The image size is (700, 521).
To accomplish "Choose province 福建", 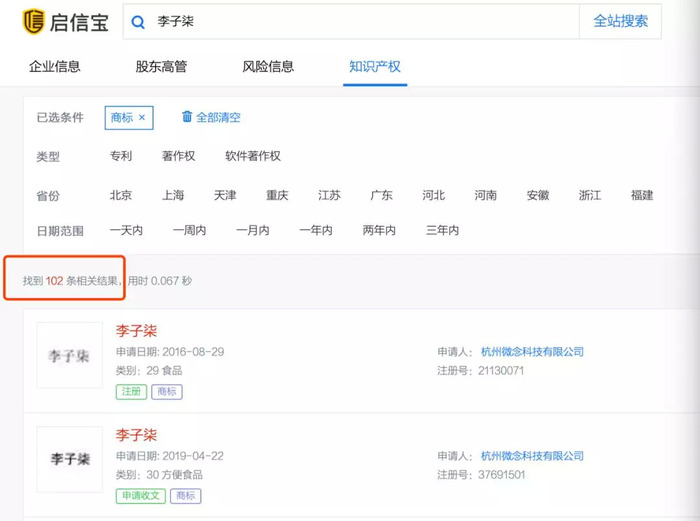I will pos(642,195).
